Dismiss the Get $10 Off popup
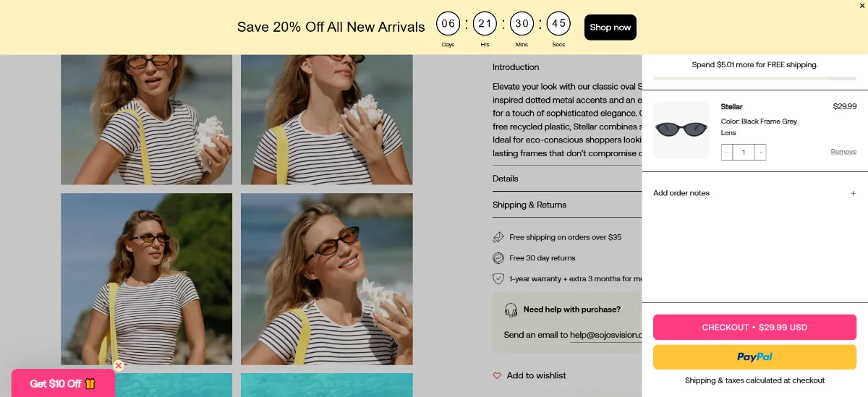Image resolution: width=868 pixels, height=397 pixels. coord(119,366)
